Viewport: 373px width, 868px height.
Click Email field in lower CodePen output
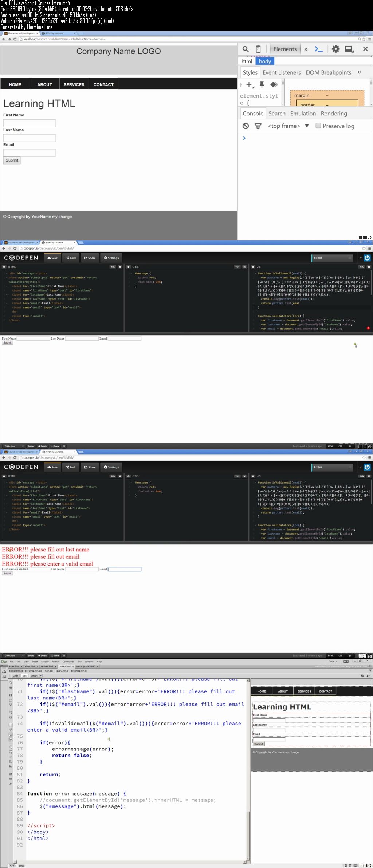pos(125,569)
